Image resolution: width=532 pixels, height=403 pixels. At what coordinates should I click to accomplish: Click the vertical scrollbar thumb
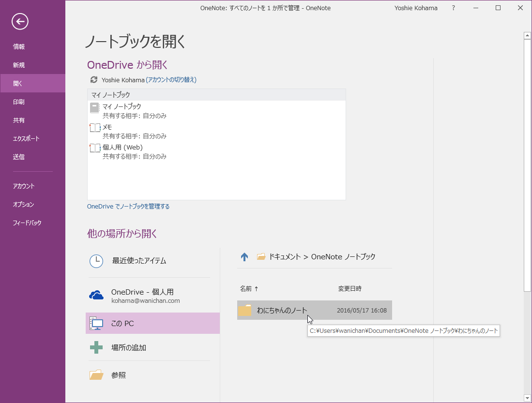(527, 165)
